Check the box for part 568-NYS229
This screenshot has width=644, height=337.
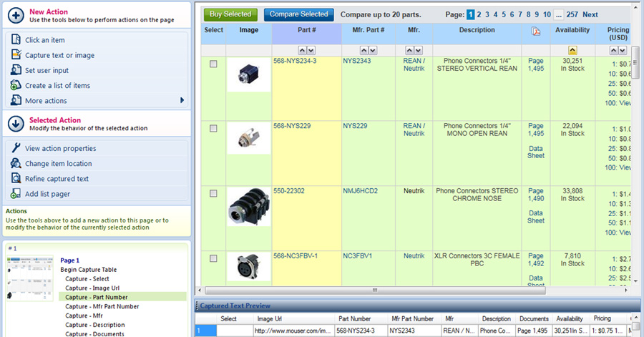point(213,129)
